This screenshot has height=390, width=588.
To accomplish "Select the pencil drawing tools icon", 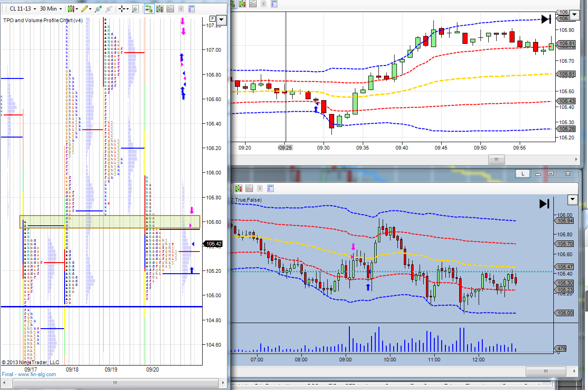I will (84, 9).
